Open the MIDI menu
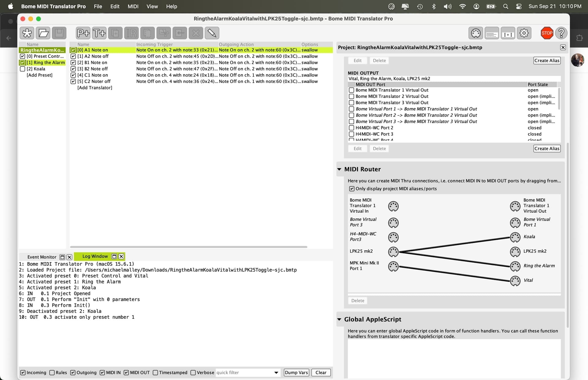Viewport: 588px width, 380px height. (133, 6)
